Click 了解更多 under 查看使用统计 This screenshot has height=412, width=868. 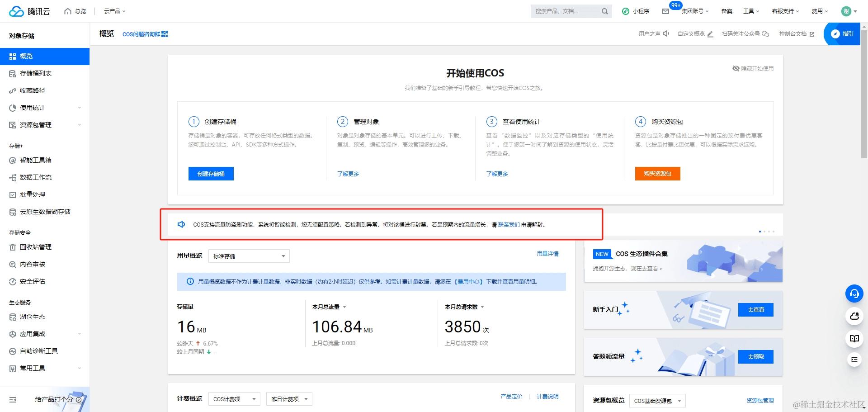[x=497, y=174]
